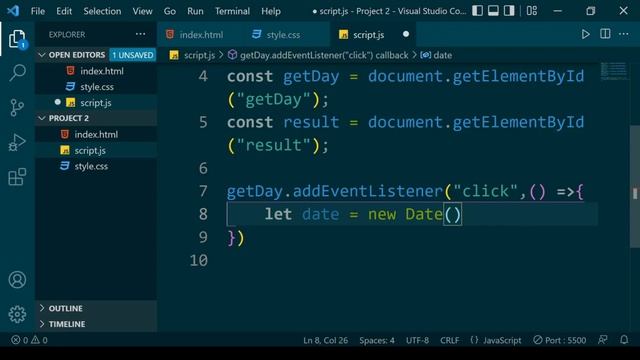640x360 pixels.
Task: Click line number 10 in gutter
Action: point(199,260)
